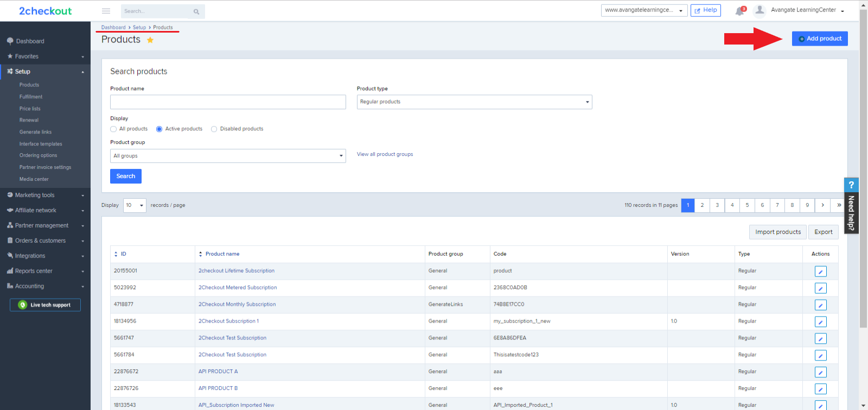The image size is (868, 410).
Task: Sort table by Product name arrows
Action: [x=201, y=254]
